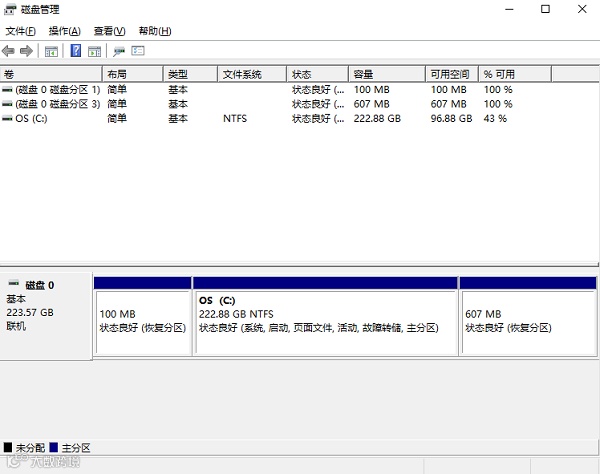Sort by the % 可用 column header
This screenshot has width=600, height=474.
pyautogui.click(x=515, y=74)
